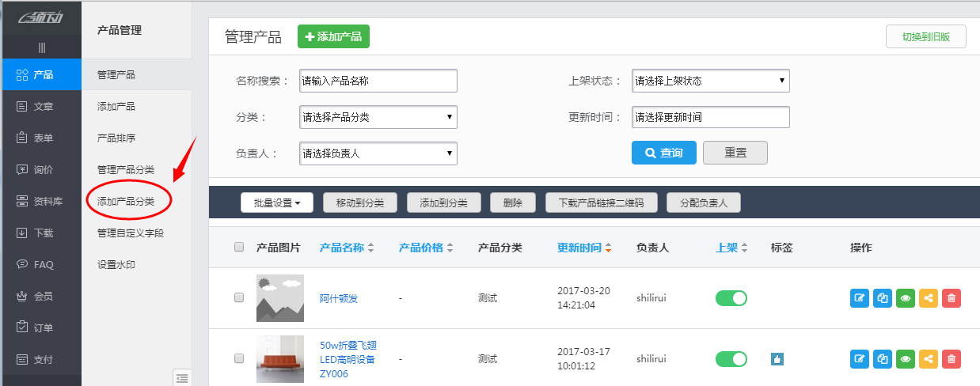Share the 50w折叠飞翅 product via orange icon

pyautogui.click(x=929, y=359)
